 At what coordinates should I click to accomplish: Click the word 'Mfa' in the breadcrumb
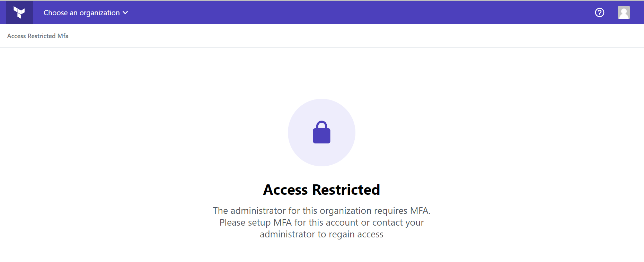point(63,36)
